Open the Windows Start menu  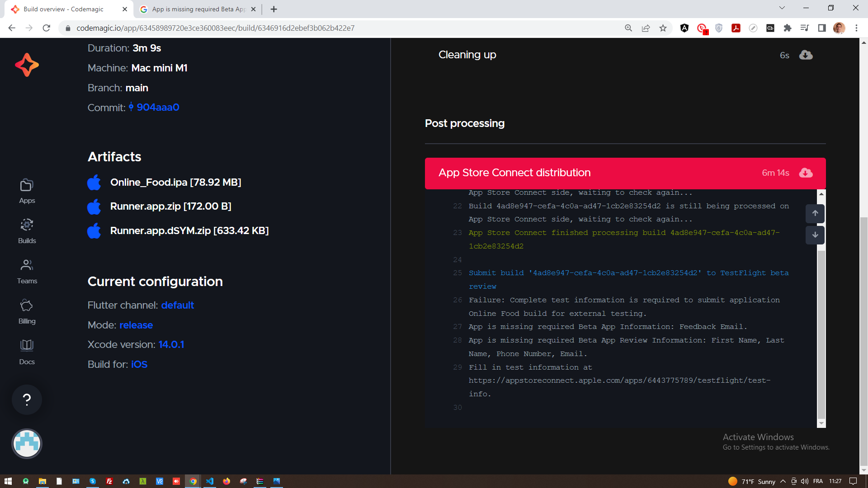pos(8,481)
